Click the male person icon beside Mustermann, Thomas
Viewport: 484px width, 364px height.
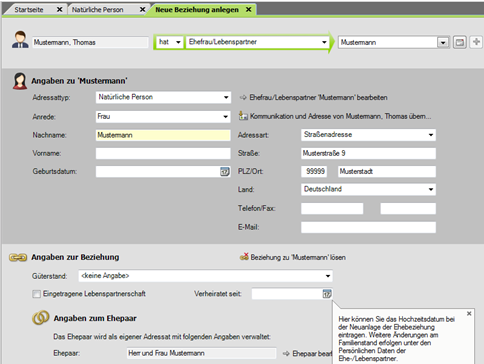20,39
